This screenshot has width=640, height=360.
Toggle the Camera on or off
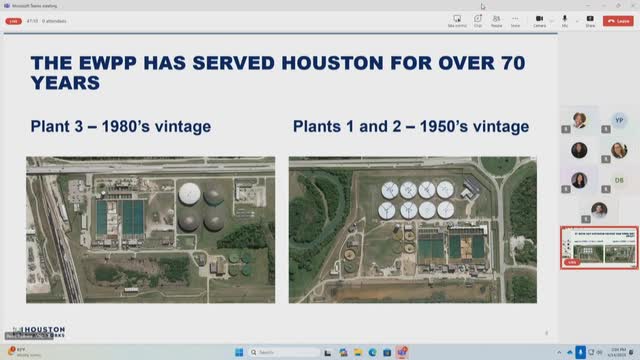(x=539, y=21)
